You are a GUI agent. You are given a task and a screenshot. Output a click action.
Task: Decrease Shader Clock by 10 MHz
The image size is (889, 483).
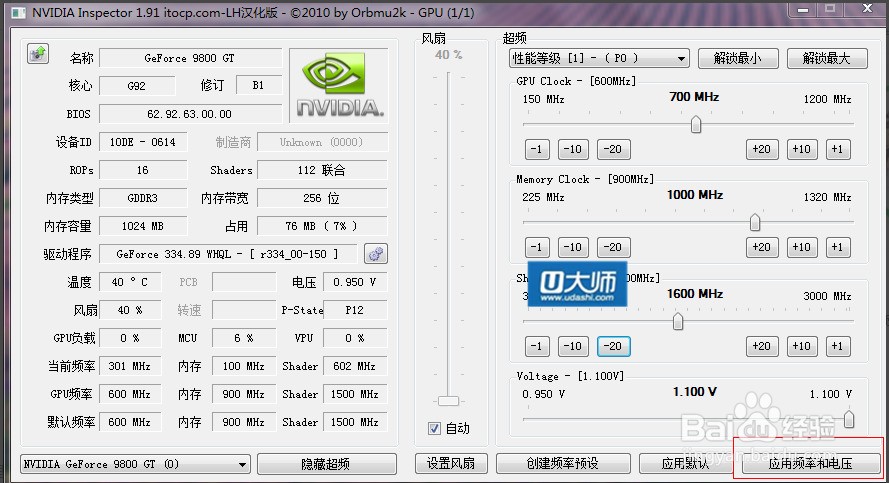click(x=573, y=346)
